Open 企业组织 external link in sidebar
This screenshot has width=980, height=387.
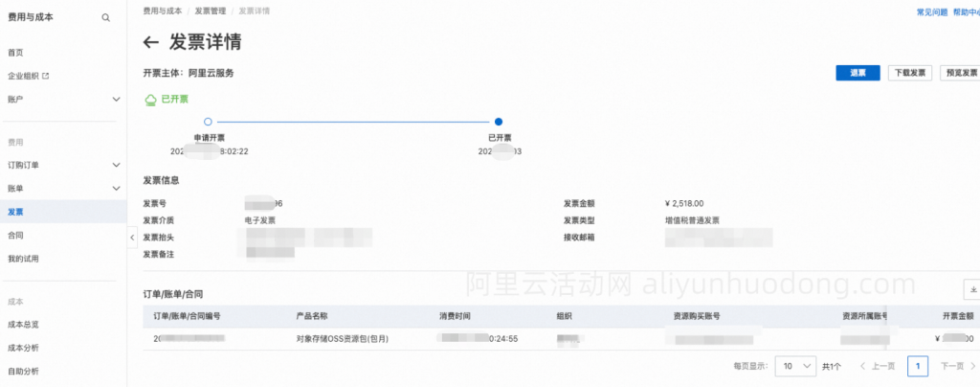pos(29,76)
